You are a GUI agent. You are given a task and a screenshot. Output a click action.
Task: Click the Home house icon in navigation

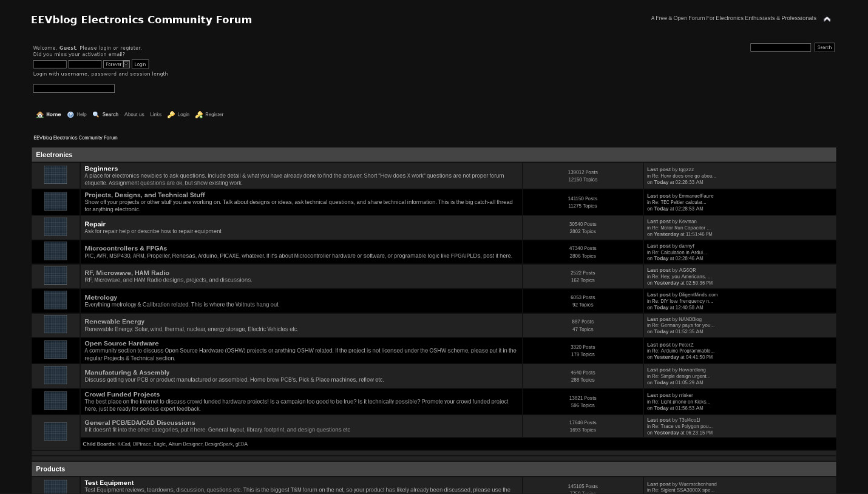(40, 115)
